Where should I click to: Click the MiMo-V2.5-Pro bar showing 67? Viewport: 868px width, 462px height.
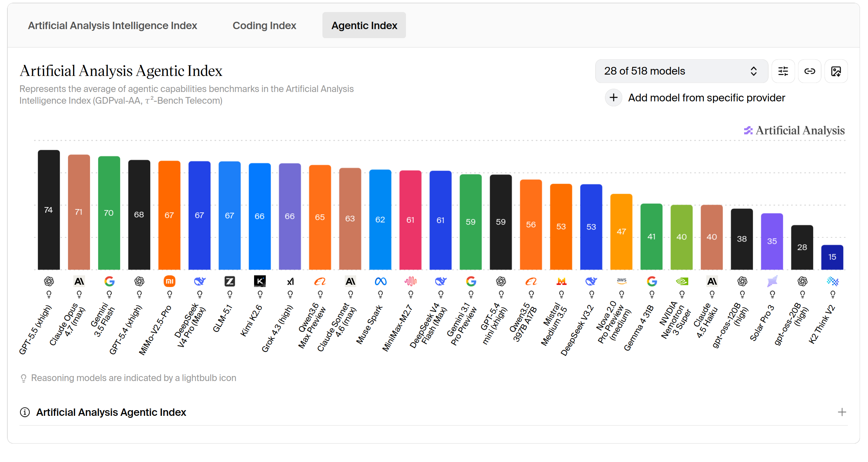(169, 215)
